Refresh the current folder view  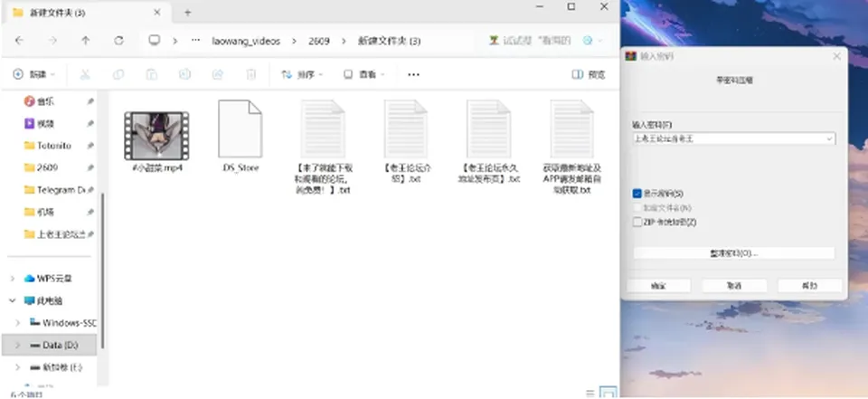(x=118, y=41)
